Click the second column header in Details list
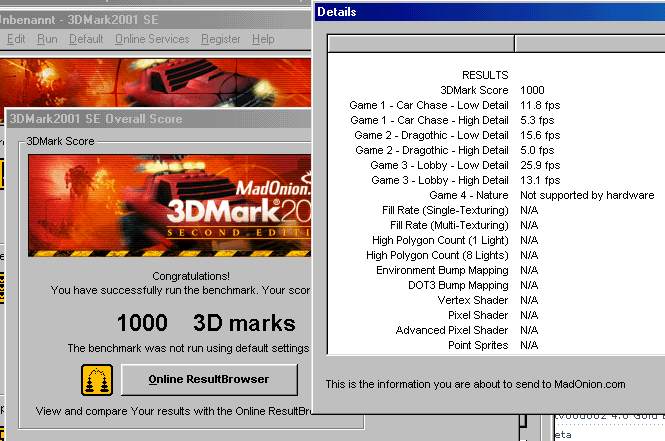The width and height of the screenshot is (665, 441). tap(588, 44)
